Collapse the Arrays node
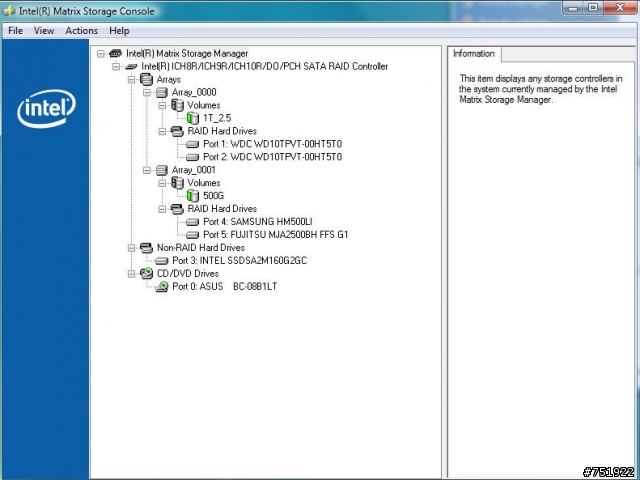This screenshot has height=480, width=640. 131,79
